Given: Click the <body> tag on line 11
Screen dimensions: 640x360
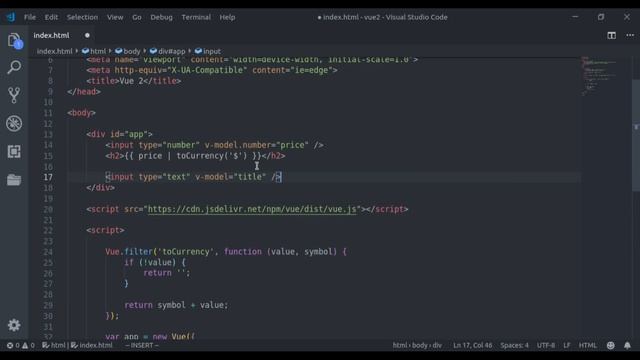Looking at the screenshot, I should (82, 113).
